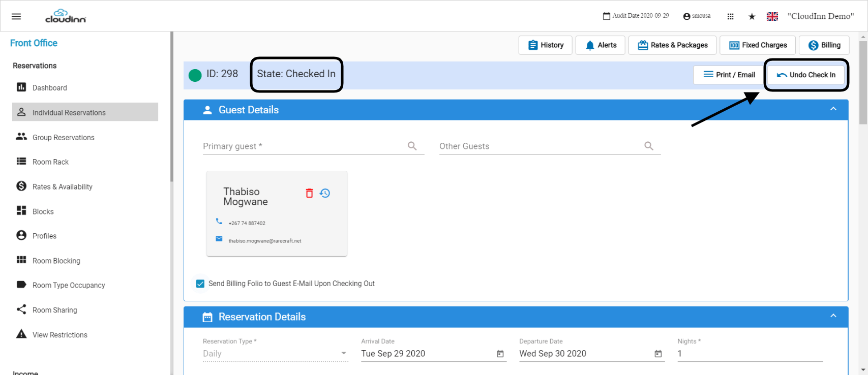Click the Other Guests search field
Image resolution: width=868 pixels, height=375 pixels.
click(x=550, y=146)
